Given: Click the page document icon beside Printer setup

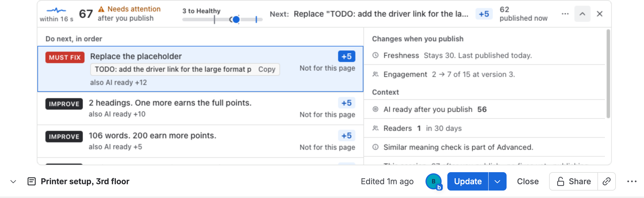Looking at the screenshot, I should click(x=31, y=181).
